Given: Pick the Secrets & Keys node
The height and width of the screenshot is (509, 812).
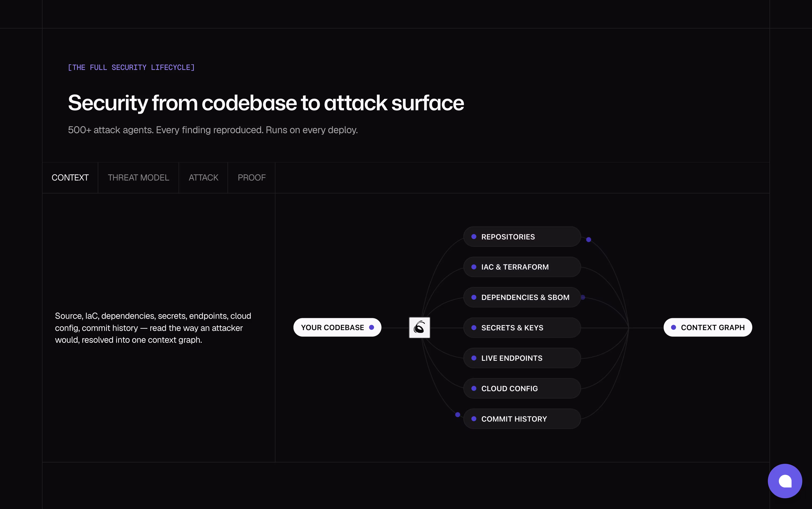Looking at the screenshot, I should [x=522, y=328].
